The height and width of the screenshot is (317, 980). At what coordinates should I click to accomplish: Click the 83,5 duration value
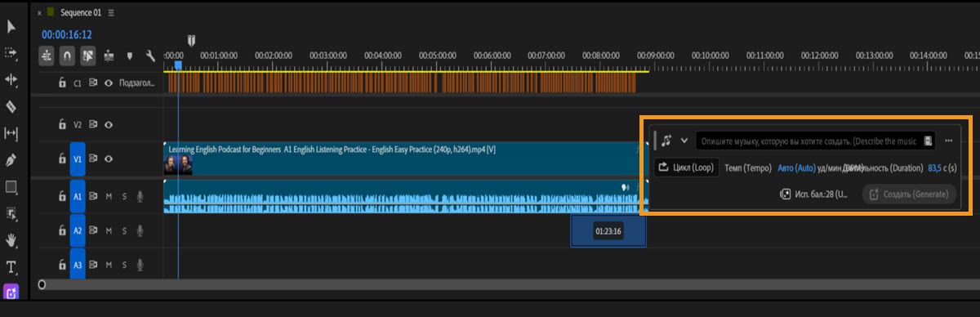[935, 167]
